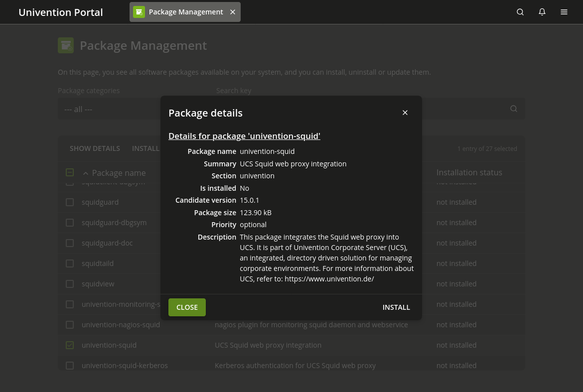Screen dimensions: 583x392
Task: Click the magnifier icon in the Search key field
Action: coord(514,109)
